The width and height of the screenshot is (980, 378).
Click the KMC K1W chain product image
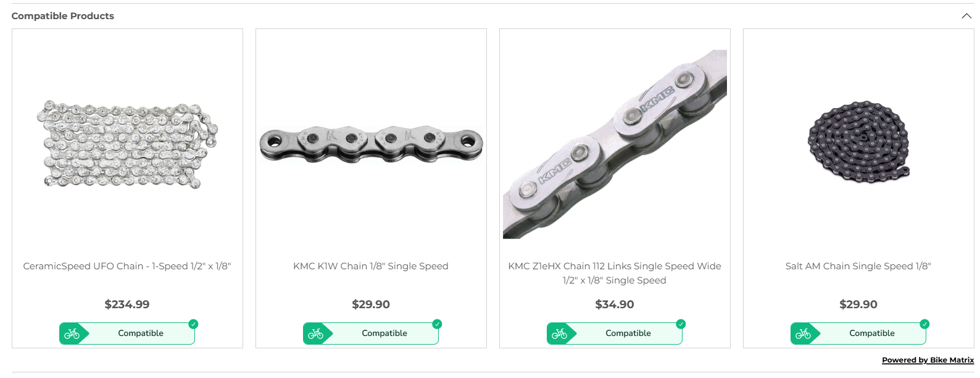pos(371,145)
